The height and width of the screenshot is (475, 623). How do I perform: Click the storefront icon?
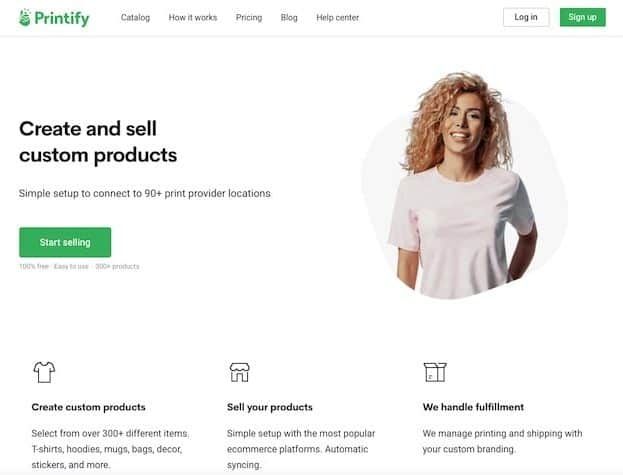[x=240, y=372]
